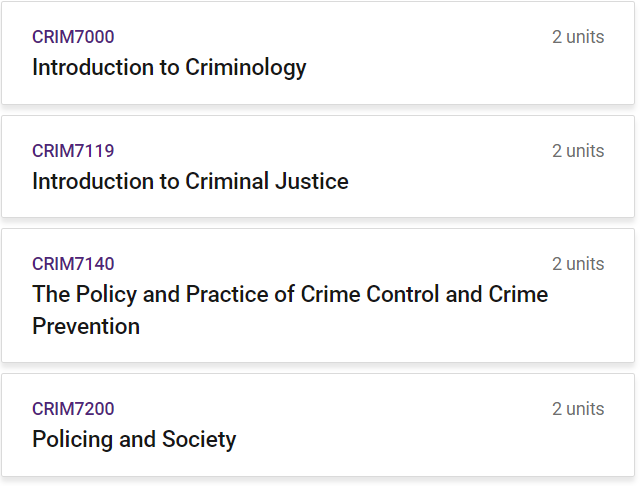Viewport: 642px width, 486px height.
Task: Click the word Criminology in first card
Action: point(246,67)
